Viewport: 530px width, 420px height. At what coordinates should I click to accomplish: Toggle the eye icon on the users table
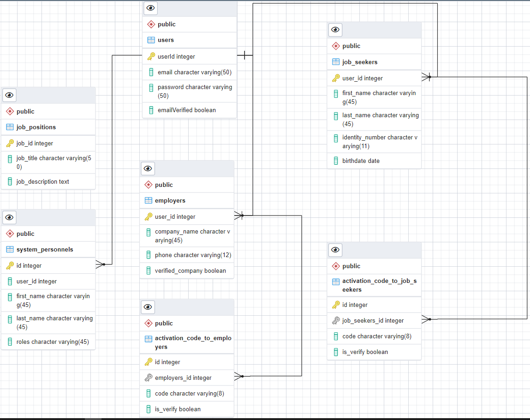(150, 8)
